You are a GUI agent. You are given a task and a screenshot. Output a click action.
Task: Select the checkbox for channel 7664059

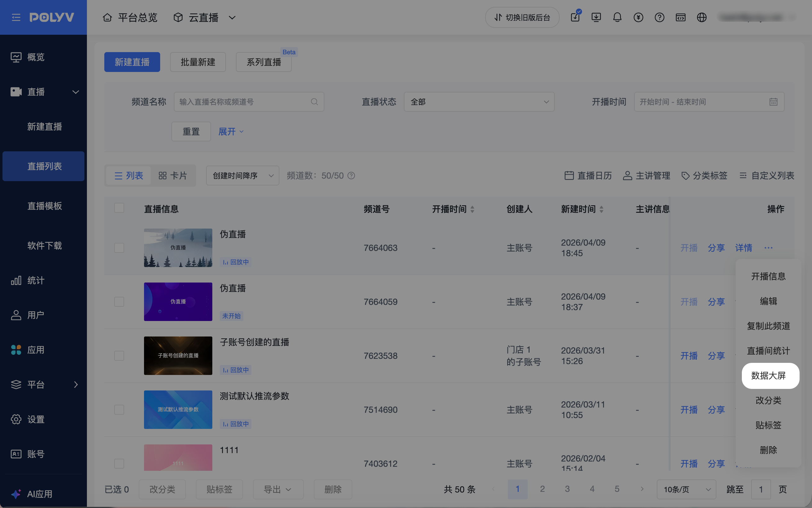[x=119, y=302]
